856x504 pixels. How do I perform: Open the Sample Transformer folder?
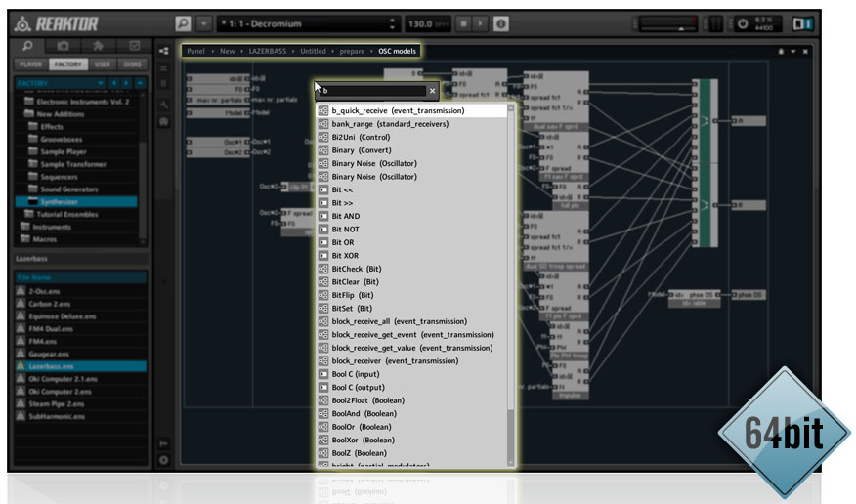coord(67,164)
